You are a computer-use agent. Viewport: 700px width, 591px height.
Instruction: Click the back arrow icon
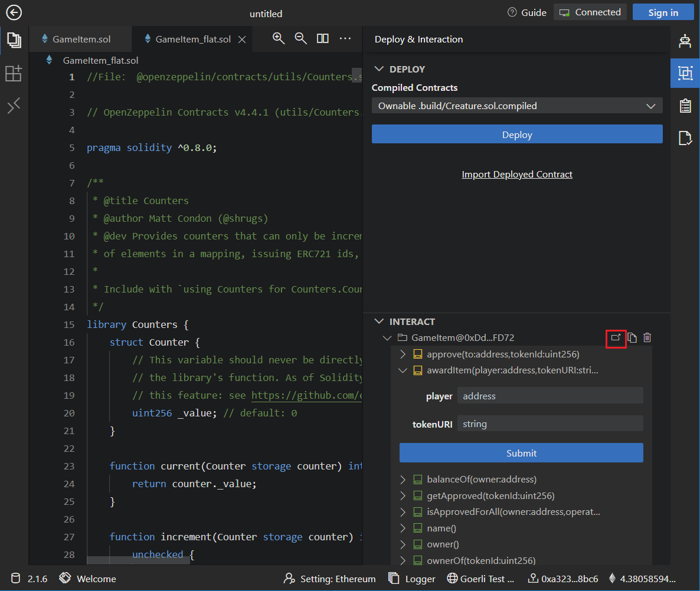pos(14,13)
